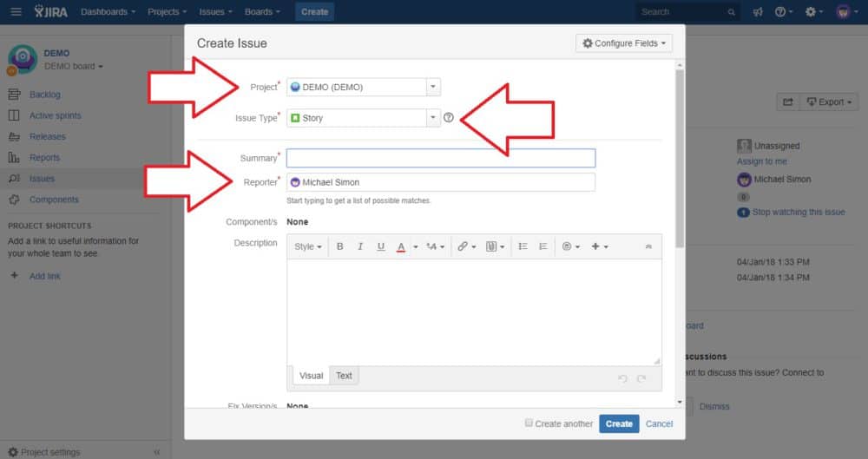Cancel the Create Issue dialog
868x459 pixels.
[659, 423]
